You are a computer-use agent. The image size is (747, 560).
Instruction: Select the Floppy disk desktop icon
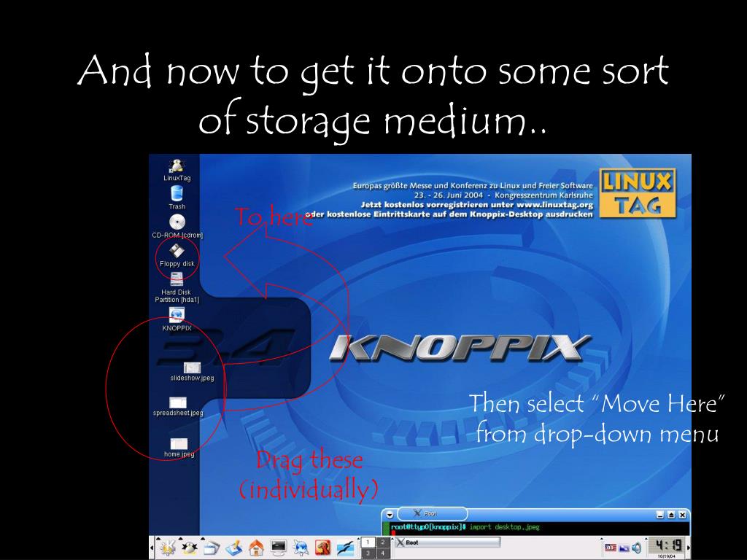tap(177, 256)
